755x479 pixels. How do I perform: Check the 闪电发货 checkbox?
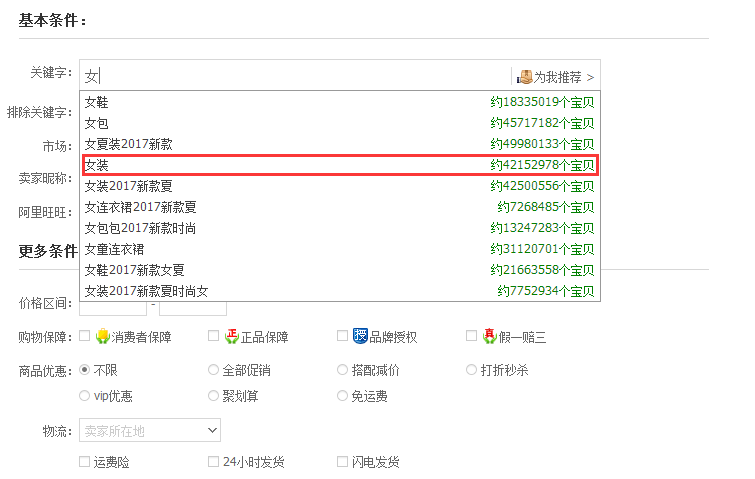pos(343,462)
